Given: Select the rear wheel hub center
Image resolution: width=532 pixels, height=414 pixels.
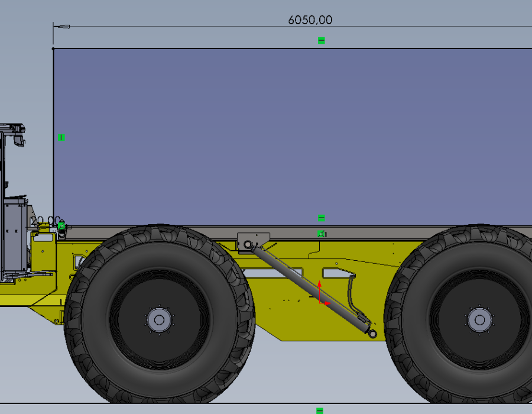Looking at the screenshot, I should tap(479, 320).
